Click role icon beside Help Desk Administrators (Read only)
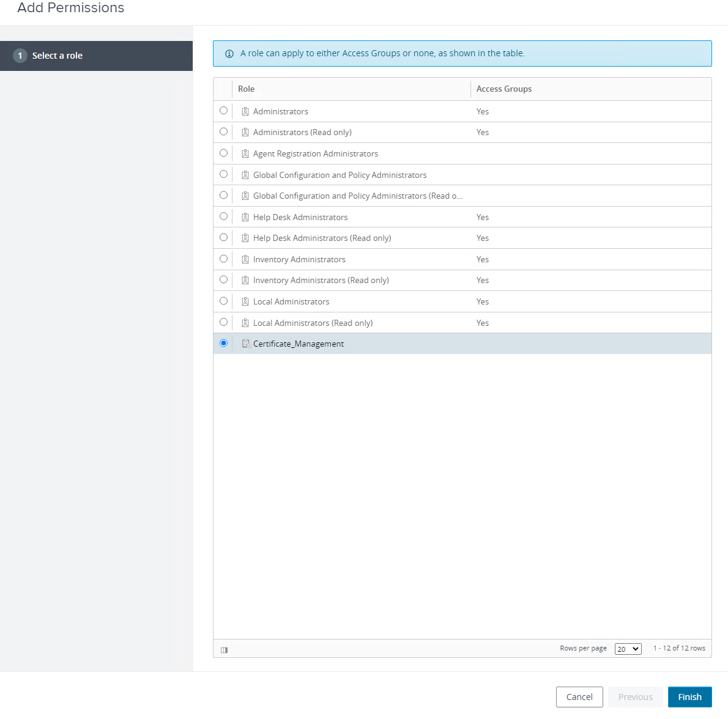 point(245,238)
